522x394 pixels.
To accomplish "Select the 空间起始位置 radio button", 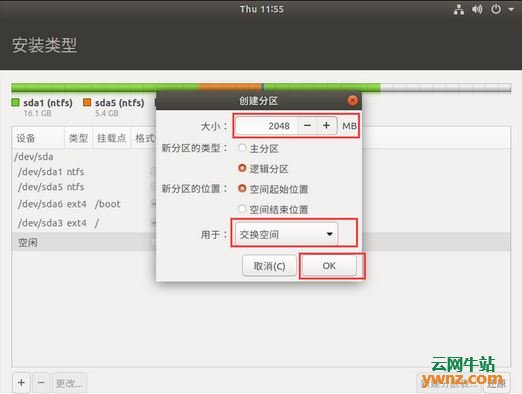I will 242,189.
